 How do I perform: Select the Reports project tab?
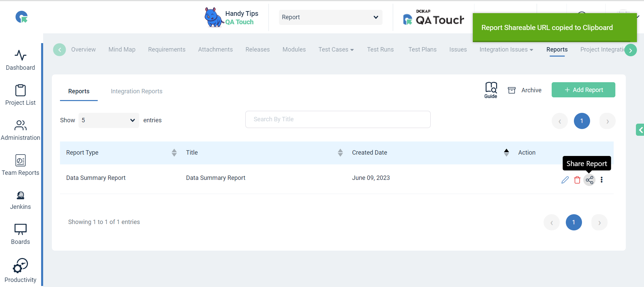click(557, 50)
